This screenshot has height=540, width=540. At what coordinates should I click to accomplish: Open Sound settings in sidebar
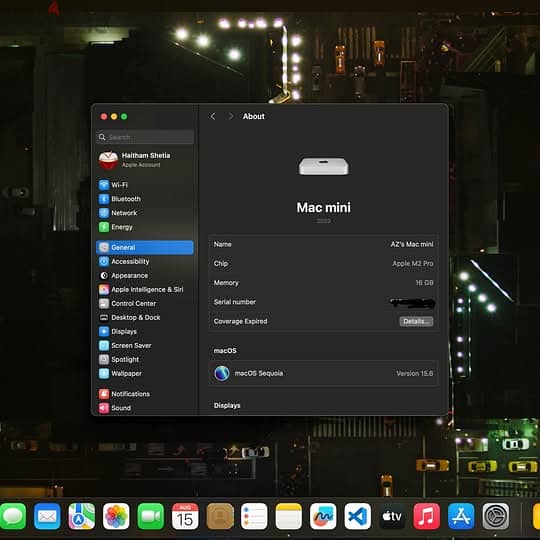[x=145, y=408]
